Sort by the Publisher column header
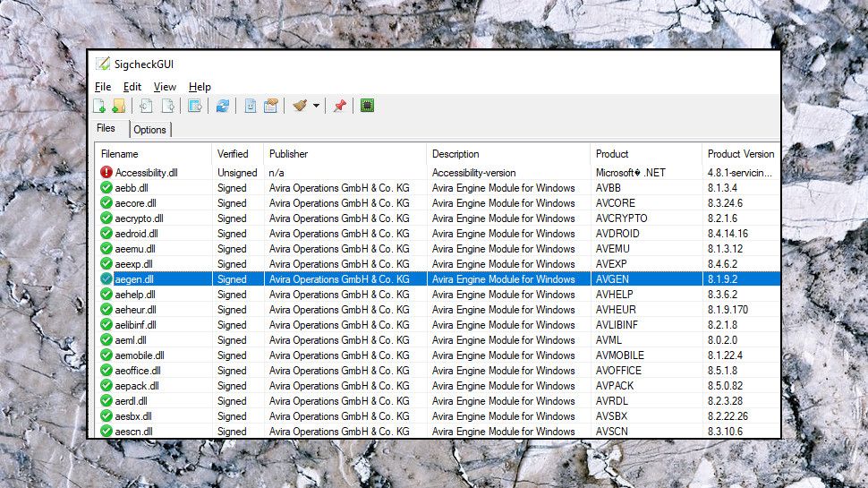868x488 pixels. pos(345,154)
